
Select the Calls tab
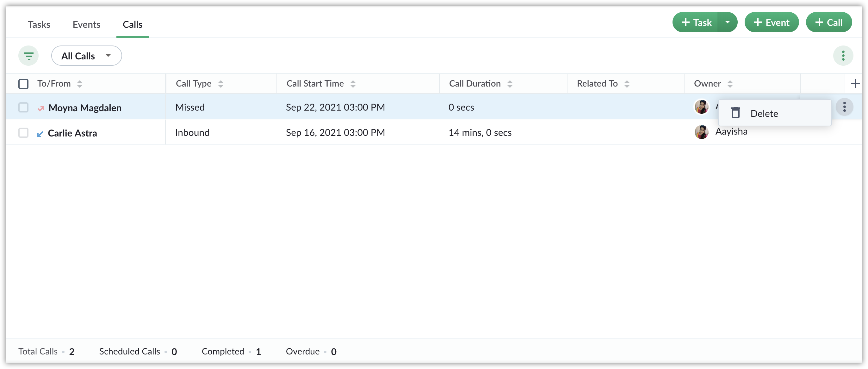point(133,24)
